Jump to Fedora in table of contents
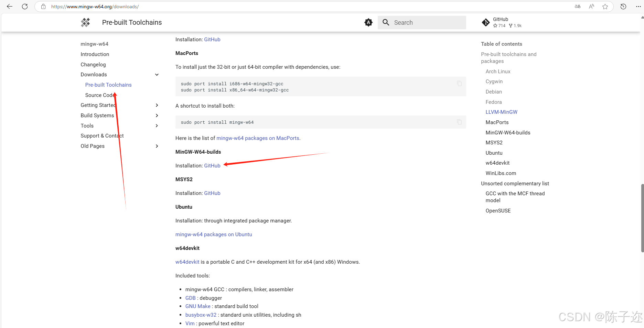The height and width of the screenshot is (328, 644). [494, 102]
